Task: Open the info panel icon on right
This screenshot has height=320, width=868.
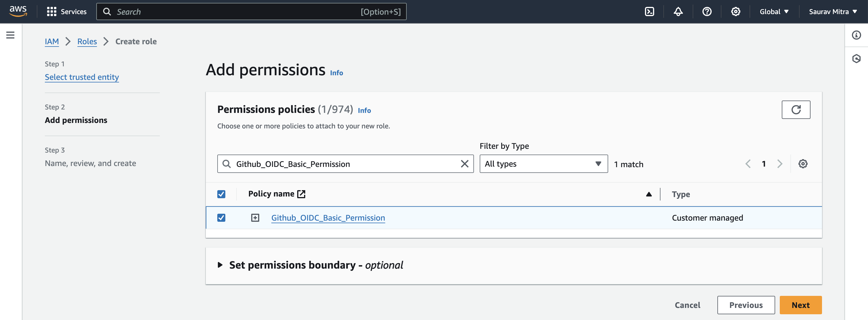Action: pyautogui.click(x=856, y=35)
